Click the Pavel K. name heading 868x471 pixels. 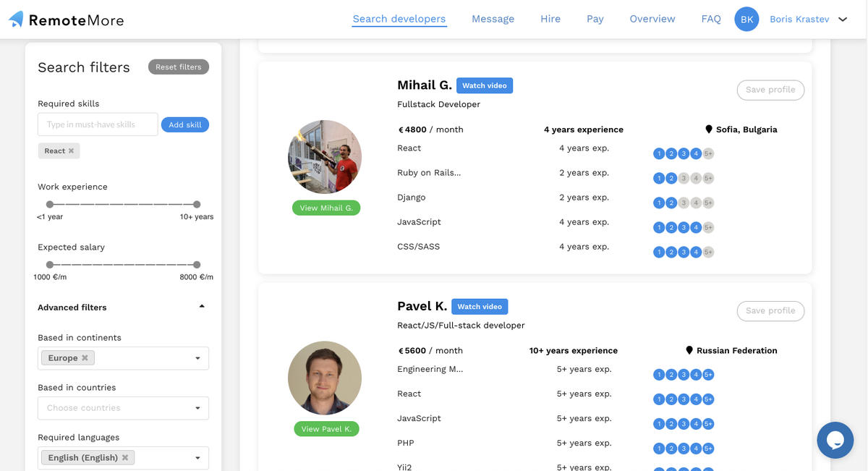(422, 306)
